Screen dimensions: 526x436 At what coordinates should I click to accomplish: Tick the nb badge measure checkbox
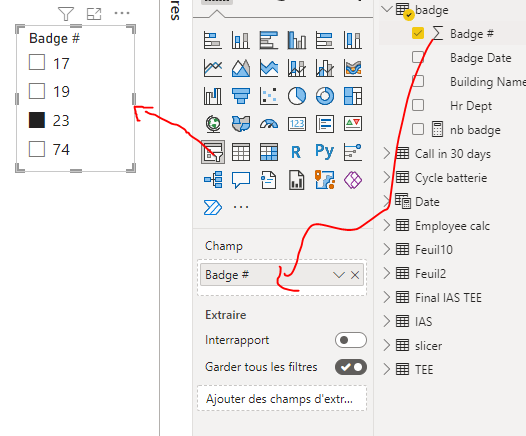418,129
